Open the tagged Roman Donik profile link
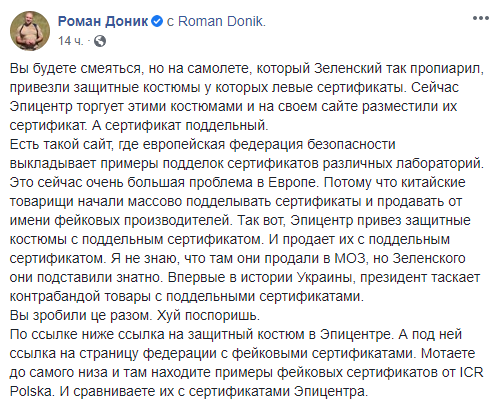Screen dimensions: 497x406 pyautogui.click(x=222, y=21)
